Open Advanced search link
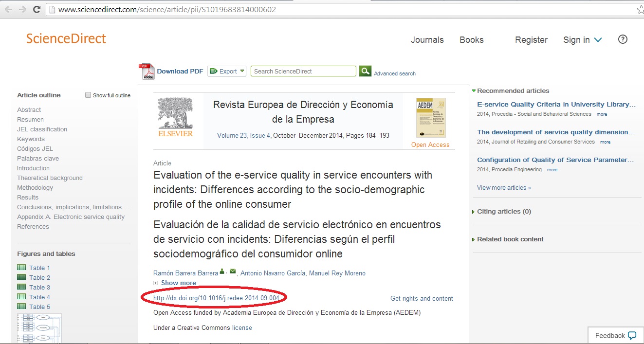Image resolution: width=644 pixels, height=344 pixels. [395, 73]
